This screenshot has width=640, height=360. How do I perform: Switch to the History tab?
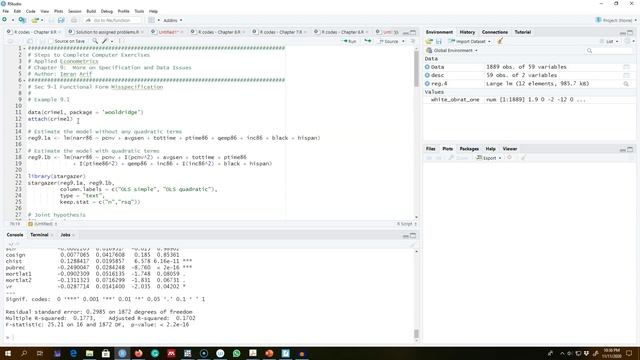point(467,32)
